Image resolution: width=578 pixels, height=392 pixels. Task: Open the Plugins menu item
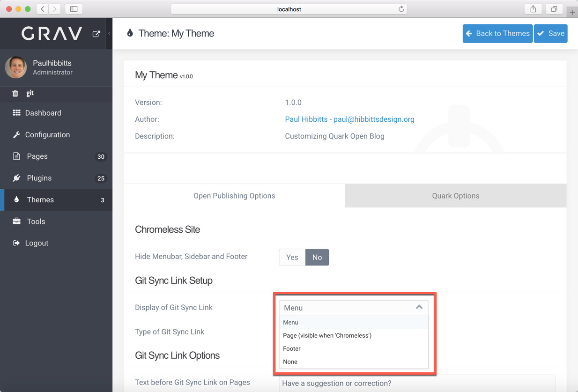[56, 178]
